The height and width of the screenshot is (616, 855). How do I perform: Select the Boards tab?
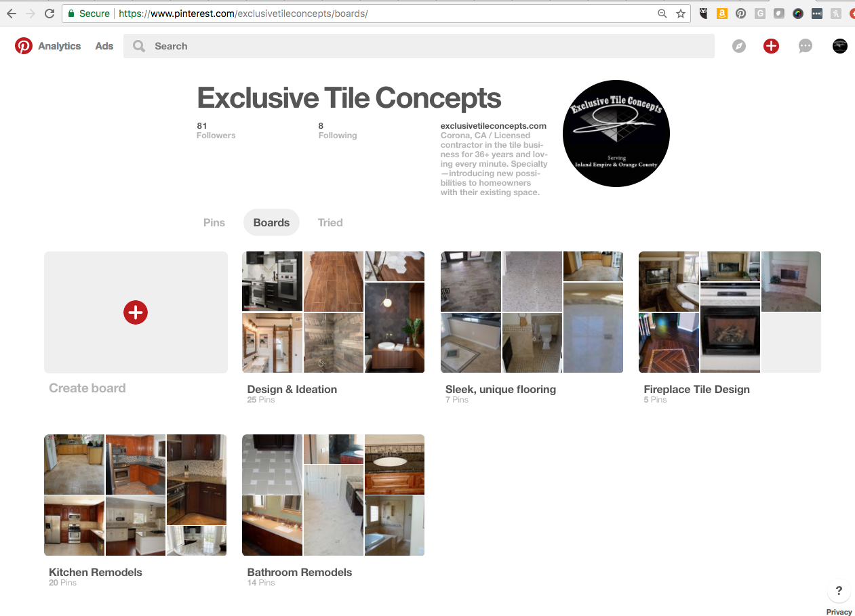tap(271, 222)
